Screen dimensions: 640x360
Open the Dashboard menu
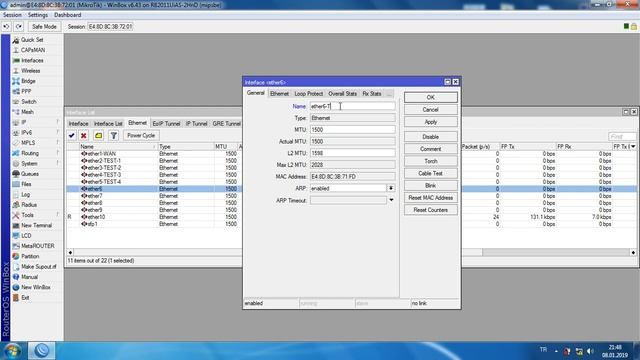point(67,15)
